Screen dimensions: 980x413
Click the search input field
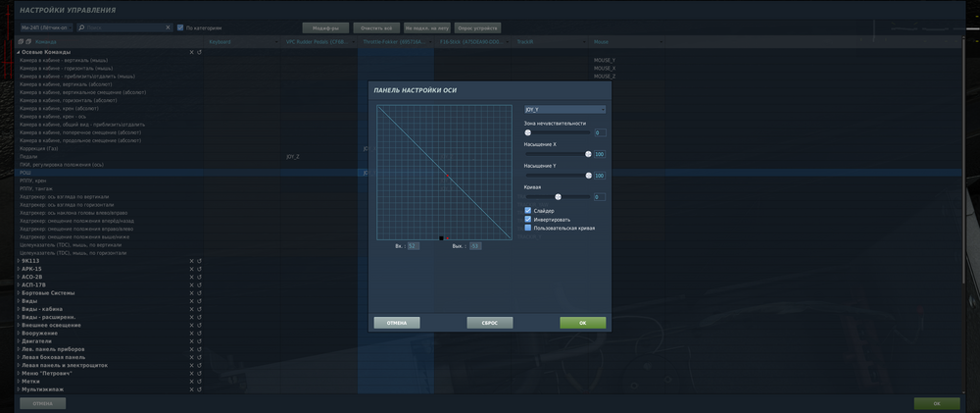point(124,28)
